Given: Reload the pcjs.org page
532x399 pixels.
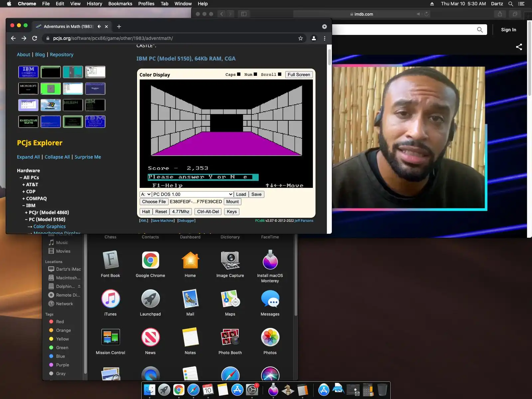Looking at the screenshot, I should (35, 38).
